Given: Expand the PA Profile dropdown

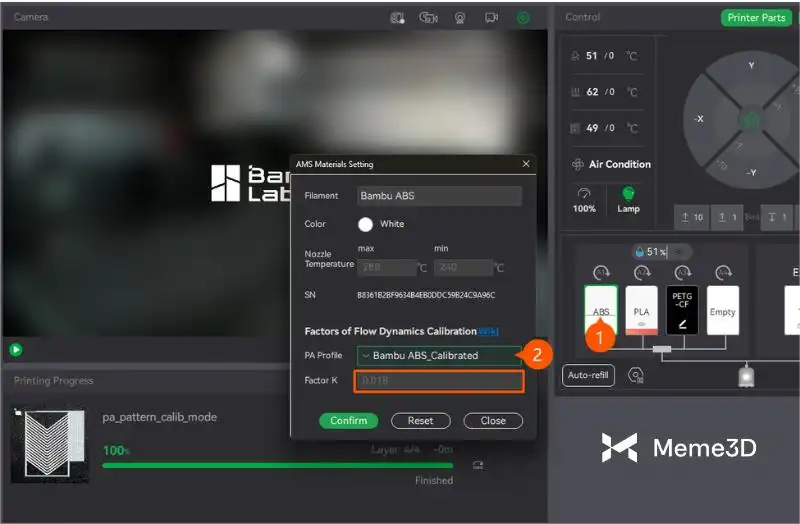Looking at the screenshot, I should 438,355.
